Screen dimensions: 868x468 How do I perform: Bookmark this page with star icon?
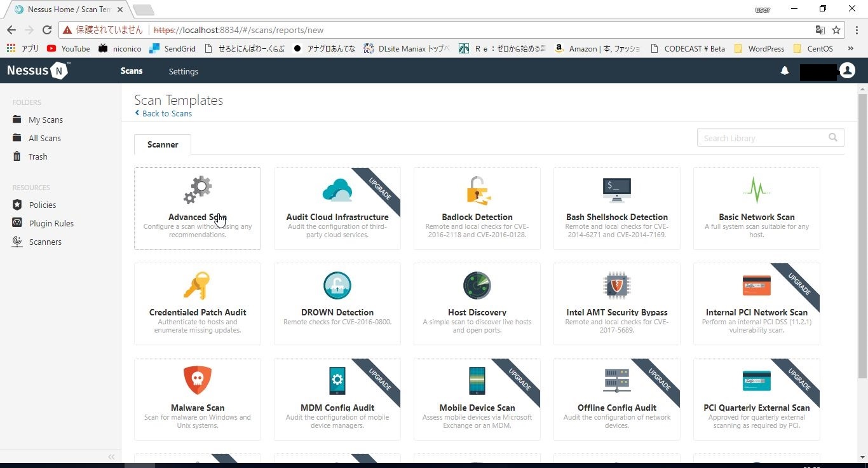point(836,30)
